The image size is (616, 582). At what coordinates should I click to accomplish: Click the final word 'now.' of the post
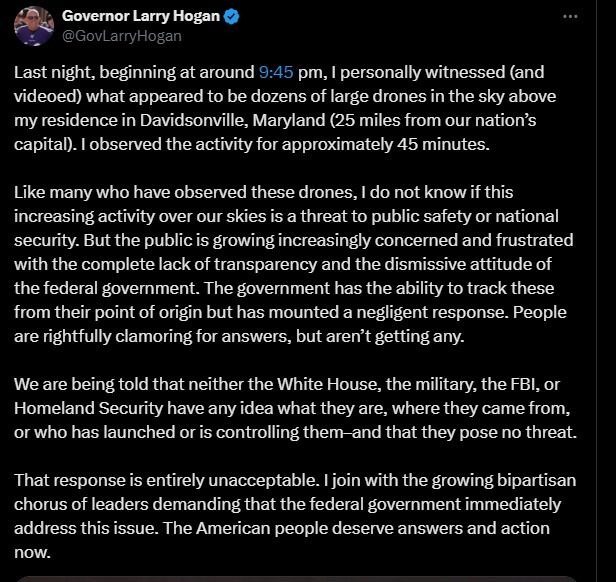coord(33,553)
